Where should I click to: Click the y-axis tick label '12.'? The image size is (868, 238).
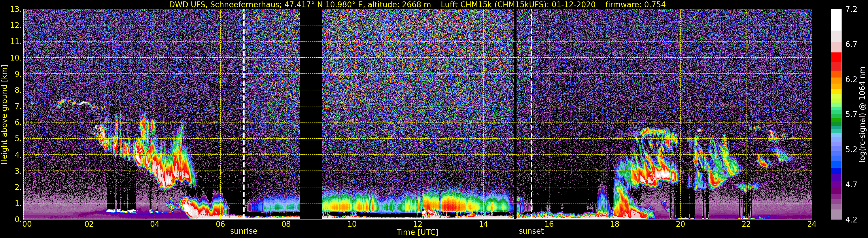click(16, 25)
